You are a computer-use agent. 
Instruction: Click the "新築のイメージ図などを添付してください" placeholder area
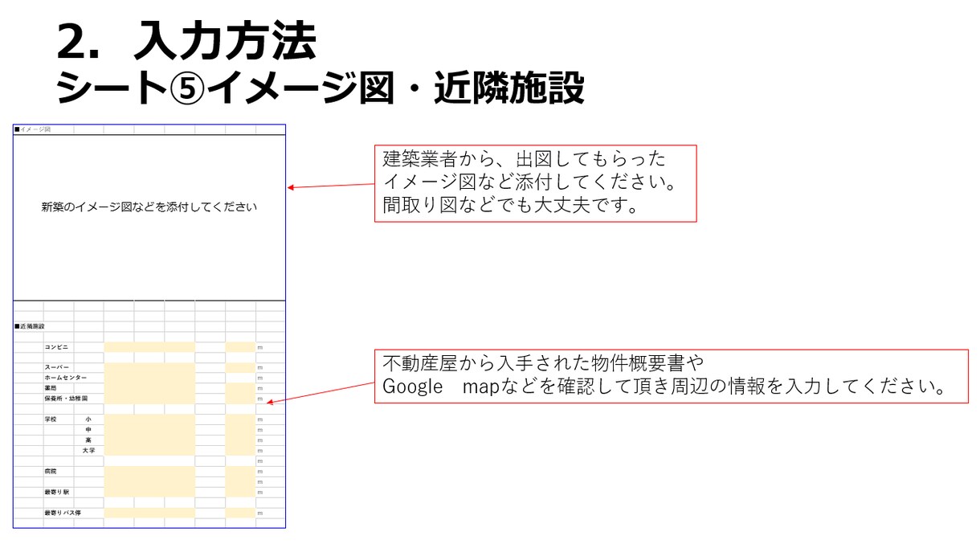[149, 207]
